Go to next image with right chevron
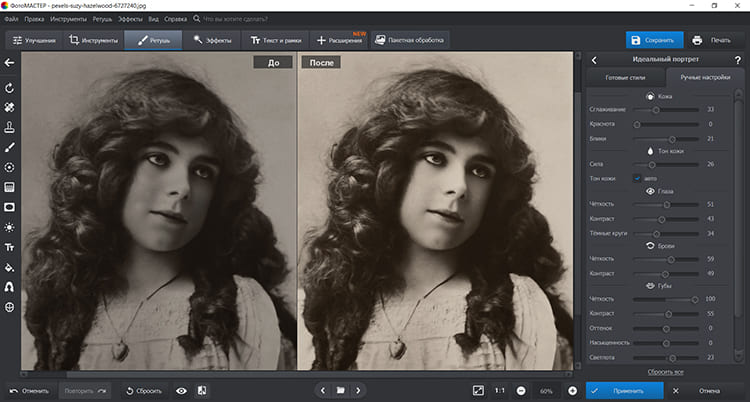The width and height of the screenshot is (750, 402). pos(358,390)
